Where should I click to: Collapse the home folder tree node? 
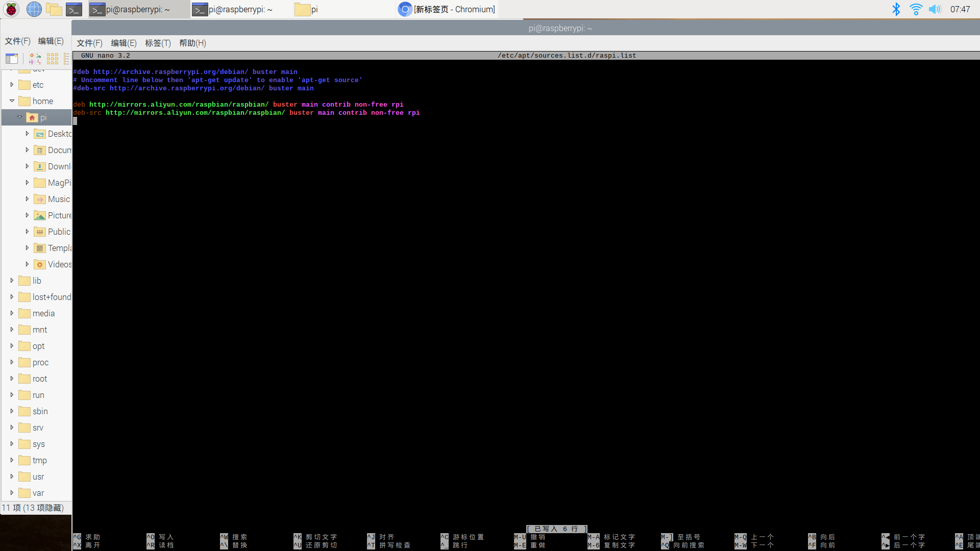tap(12, 101)
